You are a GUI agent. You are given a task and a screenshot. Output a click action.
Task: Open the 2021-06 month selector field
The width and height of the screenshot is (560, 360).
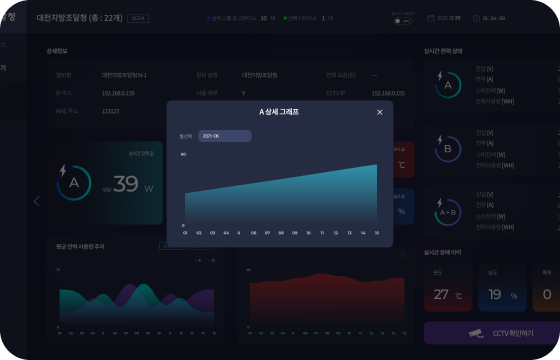[225, 136]
